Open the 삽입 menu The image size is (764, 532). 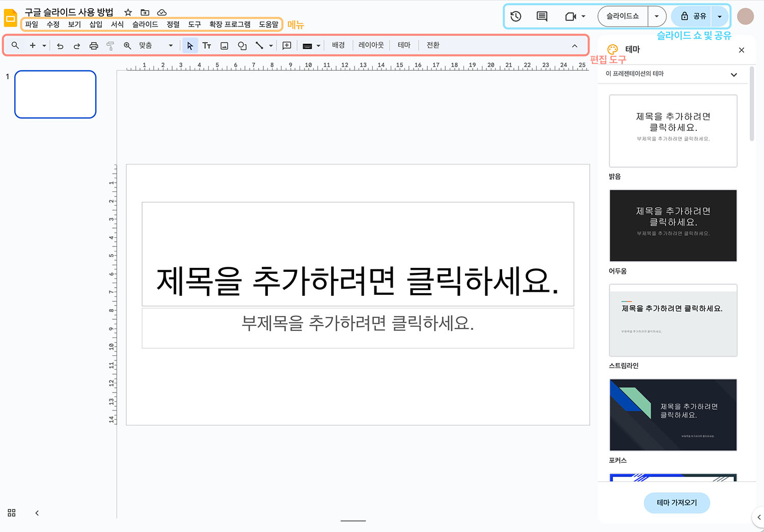click(96, 24)
